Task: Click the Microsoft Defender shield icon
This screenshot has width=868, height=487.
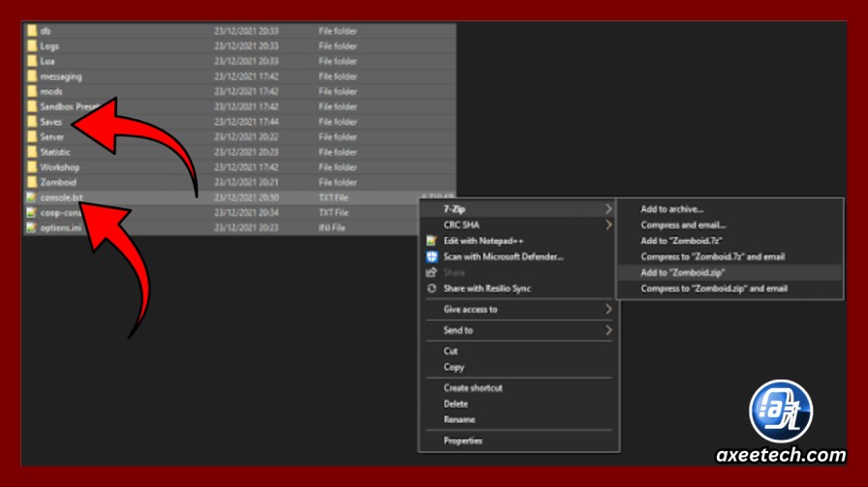Action: coord(431,257)
